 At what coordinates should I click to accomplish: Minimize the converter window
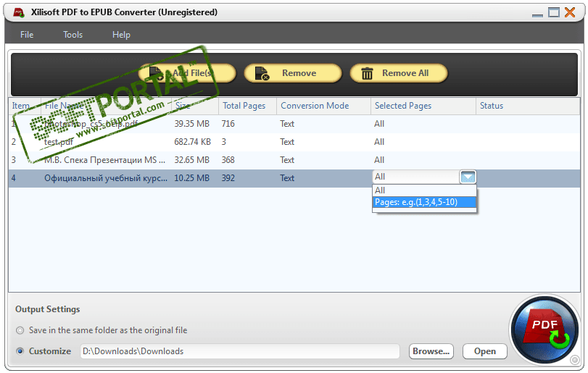coord(537,15)
